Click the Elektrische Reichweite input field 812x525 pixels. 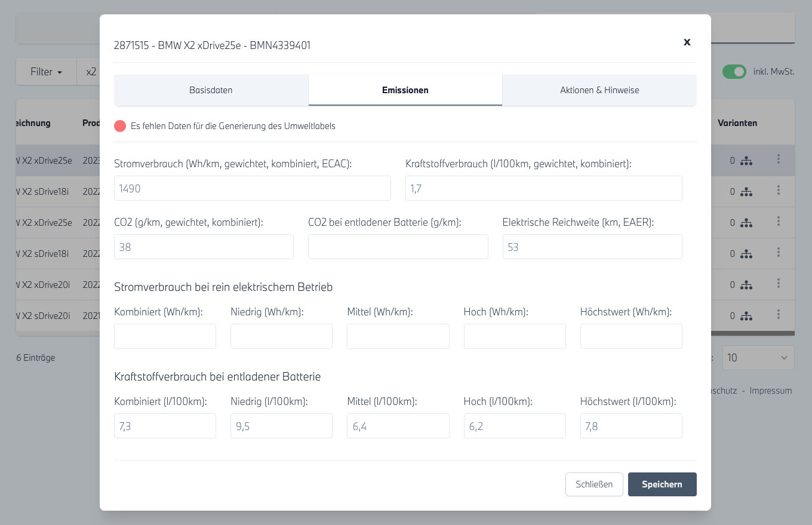point(592,247)
